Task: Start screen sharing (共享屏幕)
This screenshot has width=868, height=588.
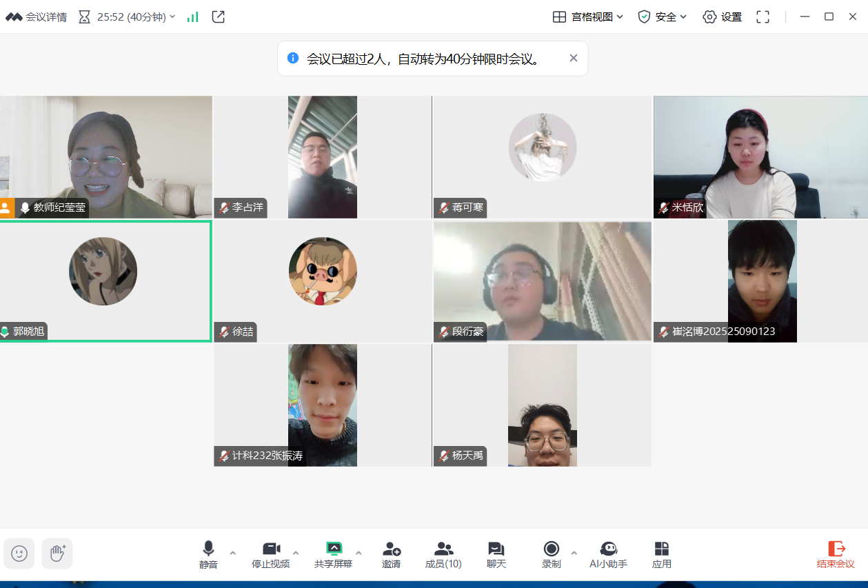Action: coord(334,554)
